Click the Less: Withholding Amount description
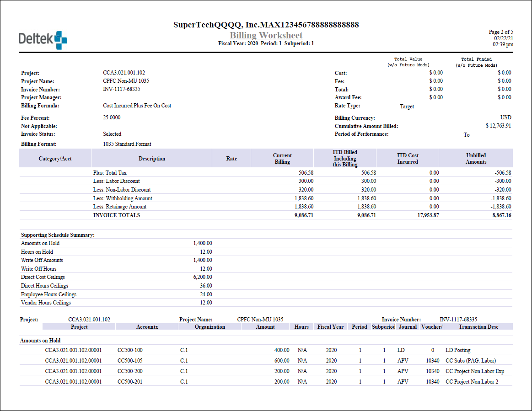The height and width of the screenshot is (411, 532). point(123,198)
